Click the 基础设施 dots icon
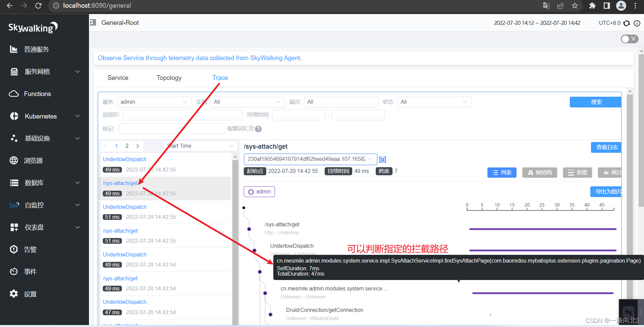 14,138
